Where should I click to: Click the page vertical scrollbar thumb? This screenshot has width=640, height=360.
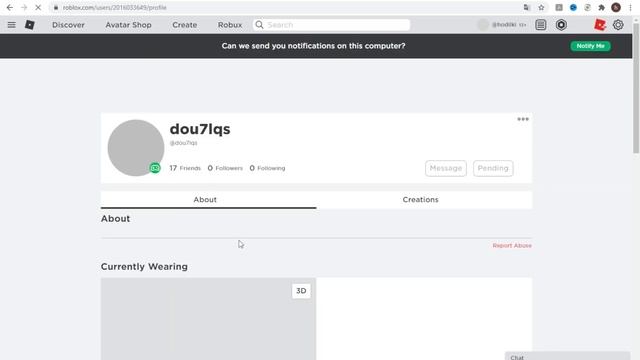(636, 88)
